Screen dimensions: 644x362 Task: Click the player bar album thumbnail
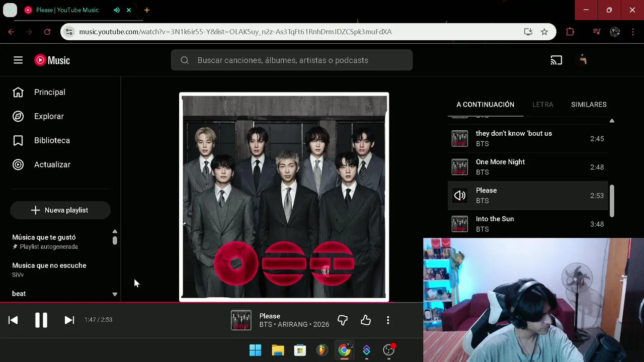(241, 320)
